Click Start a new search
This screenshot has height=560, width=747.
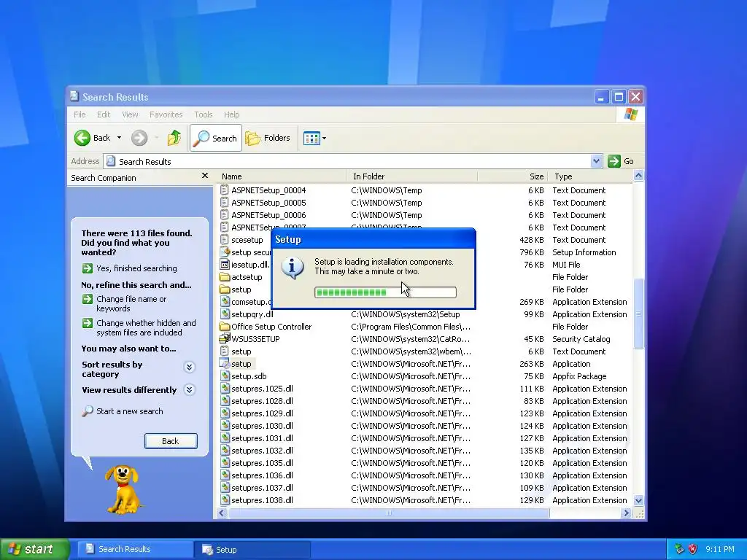click(x=123, y=411)
